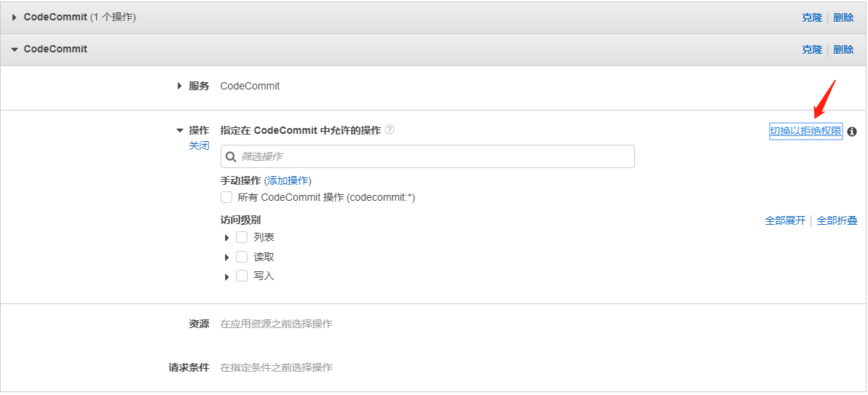The image size is (868, 395).
Task: Click the 手动操作 label
Action: point(240,180)
